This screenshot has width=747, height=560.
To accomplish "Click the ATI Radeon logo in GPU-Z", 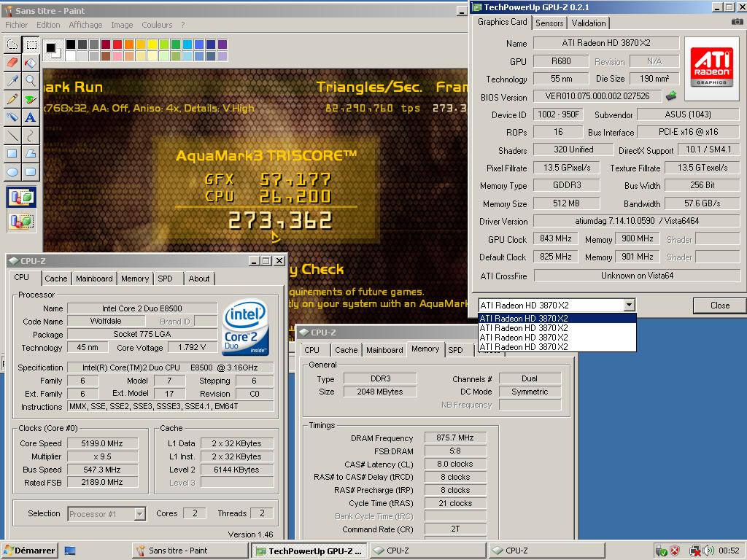I will point(712,69).
